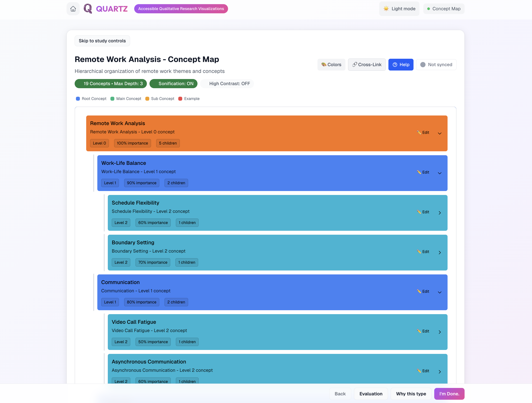Open the Help dialog
The width and height of the screenshot is (532, 403).
click(401, 64)
